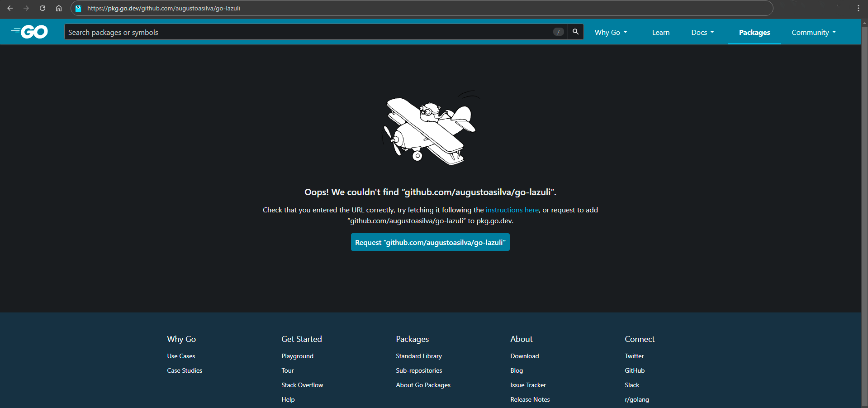Open the About footer heading

(x=522, y=339)
